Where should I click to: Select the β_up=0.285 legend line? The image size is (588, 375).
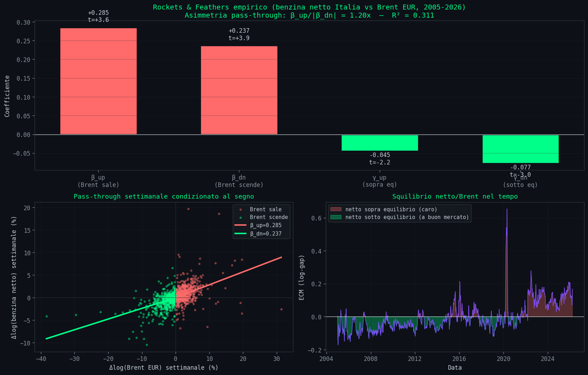point(240,225)
